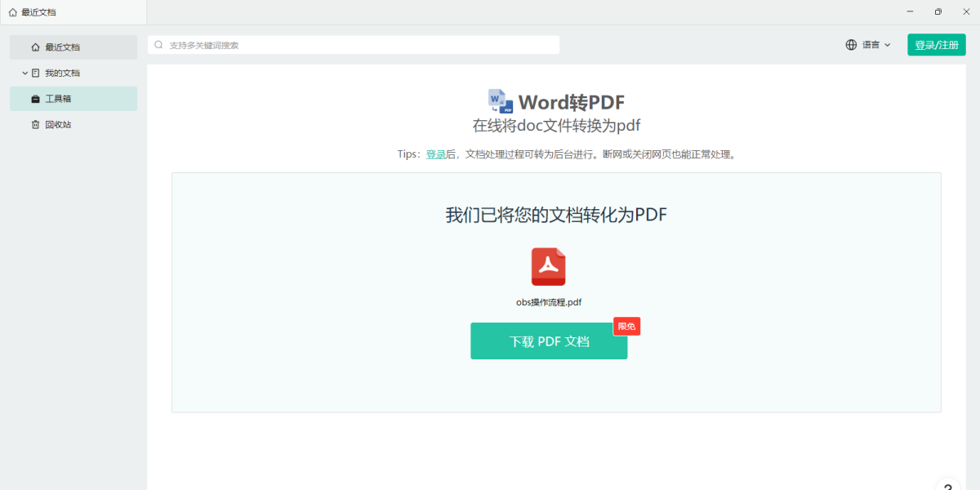Click the 登录/注册 button

coord(937,45)
